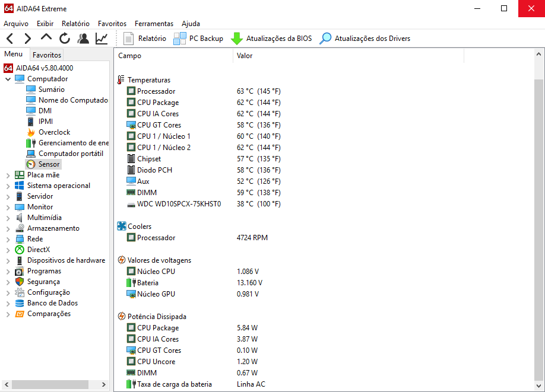Click the driver updates magnifier icon
The width and height of the screenshot is (545, 392).
click(325, 39)
